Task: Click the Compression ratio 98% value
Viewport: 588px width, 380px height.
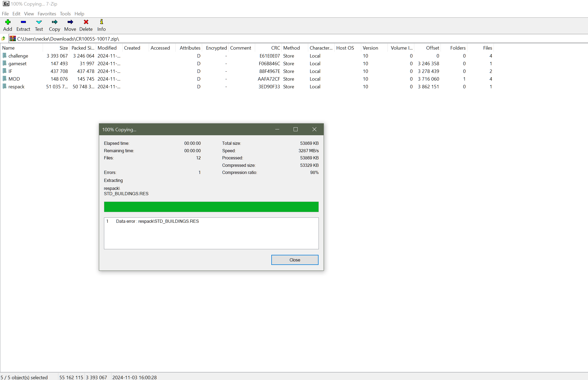Action: 314,172
